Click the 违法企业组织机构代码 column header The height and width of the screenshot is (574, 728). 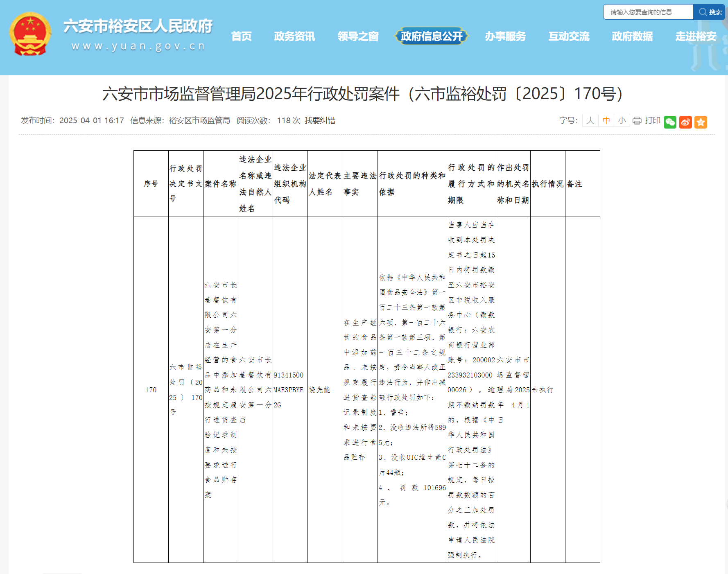290,184
